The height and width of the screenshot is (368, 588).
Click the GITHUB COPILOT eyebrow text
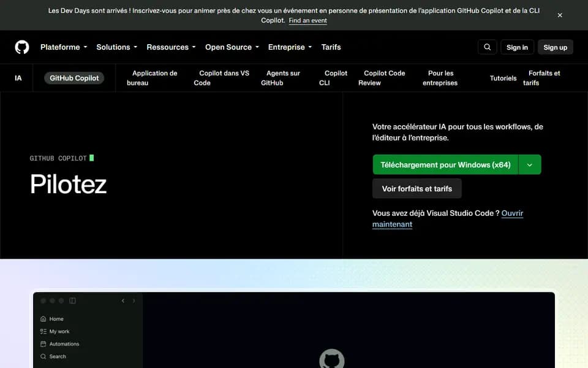(x=58, y=158)
